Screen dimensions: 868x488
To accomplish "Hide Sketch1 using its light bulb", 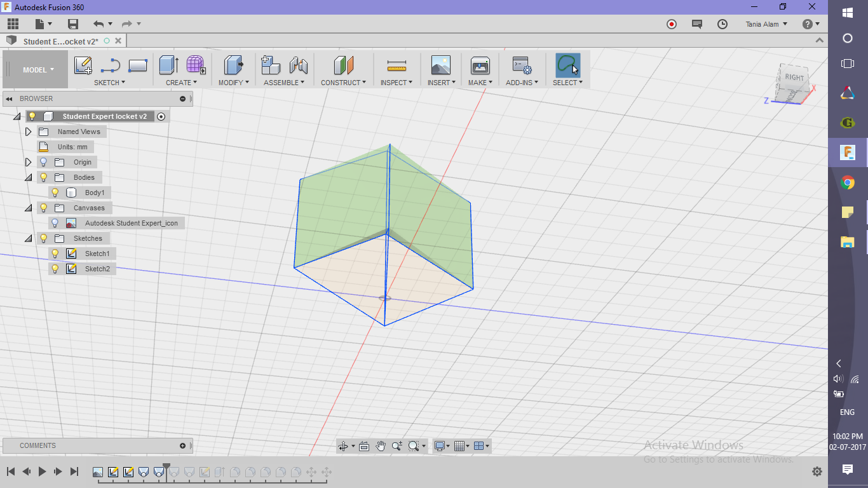I will coord(55,254).
